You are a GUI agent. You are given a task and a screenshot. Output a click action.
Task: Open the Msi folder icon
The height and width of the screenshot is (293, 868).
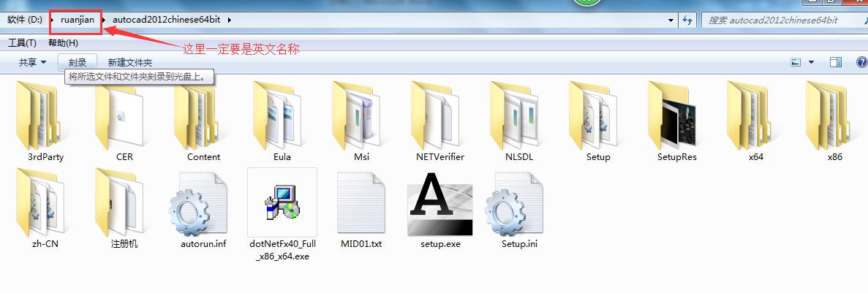click(357, 115)
